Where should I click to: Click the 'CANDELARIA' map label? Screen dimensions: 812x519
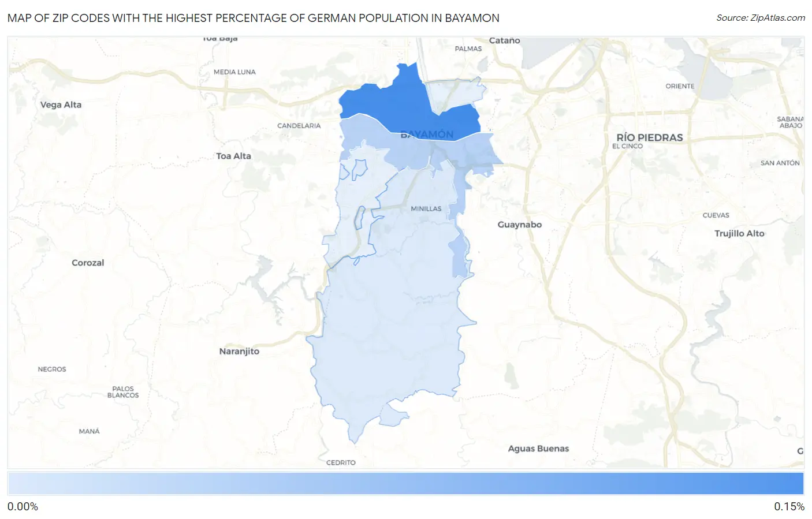[299, 125]
